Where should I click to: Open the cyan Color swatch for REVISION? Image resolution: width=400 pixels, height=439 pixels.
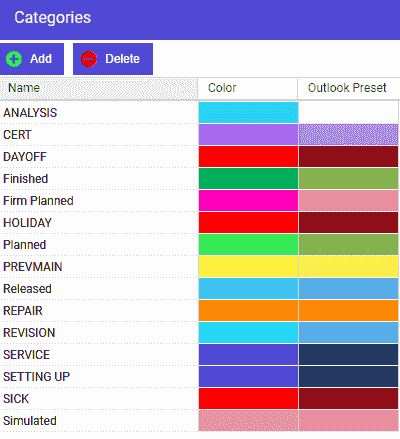[248, 333]
